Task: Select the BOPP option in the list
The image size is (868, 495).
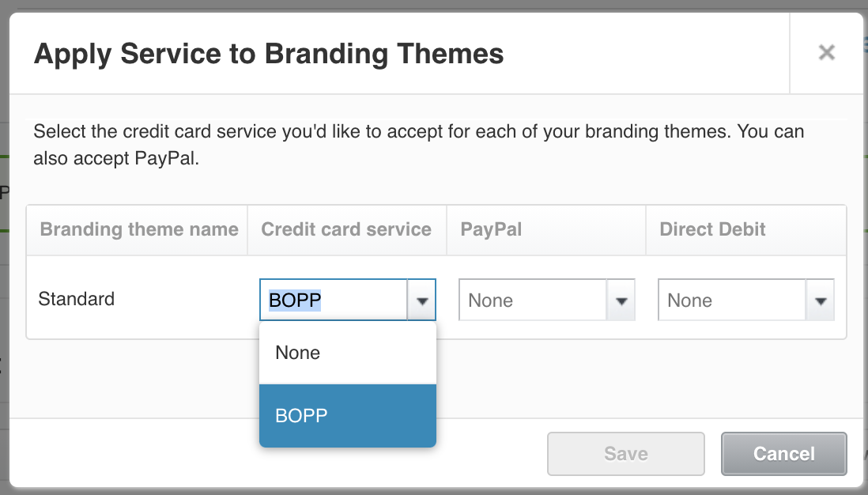Action: pos(348,416)
